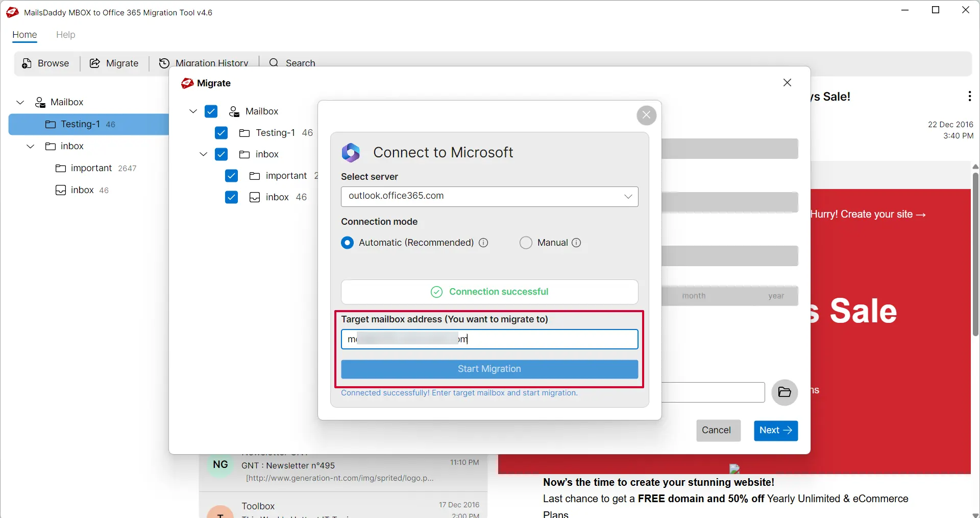Screen dimensions: 980x518
Task: Select the Manual connection mode
Action: (x=526, y=243)
